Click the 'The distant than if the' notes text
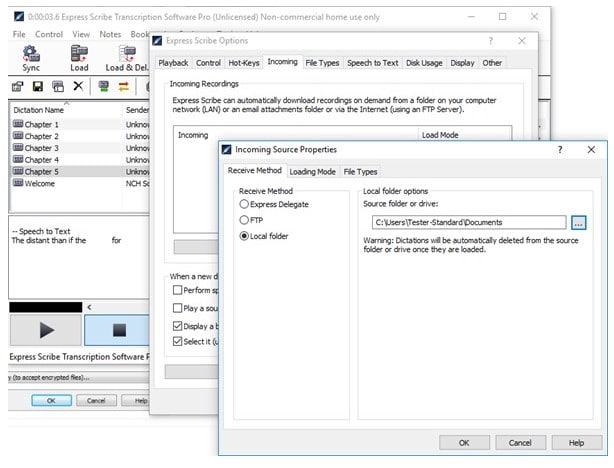 (x=49, y=240)
